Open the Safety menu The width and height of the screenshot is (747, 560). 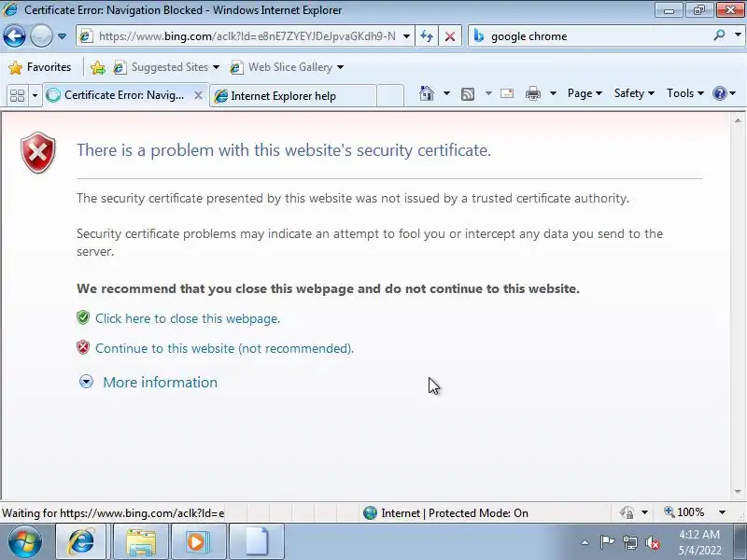tap(634, 93)
